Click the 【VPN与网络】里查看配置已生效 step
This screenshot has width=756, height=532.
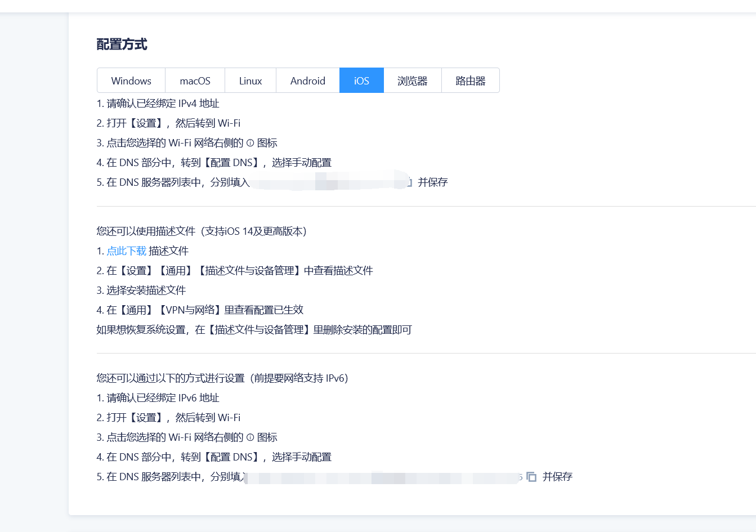[200, 310]
